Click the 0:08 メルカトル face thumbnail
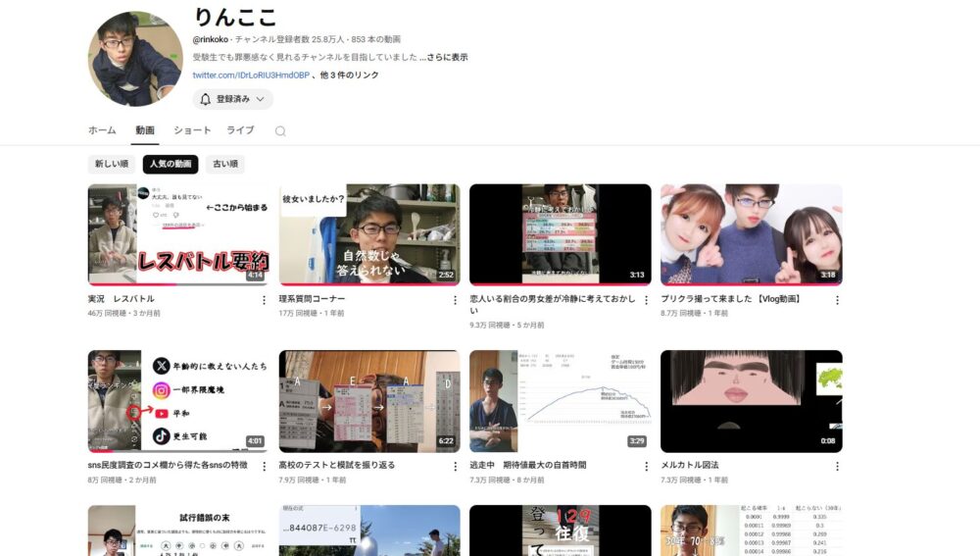 [x=752, y=401]
